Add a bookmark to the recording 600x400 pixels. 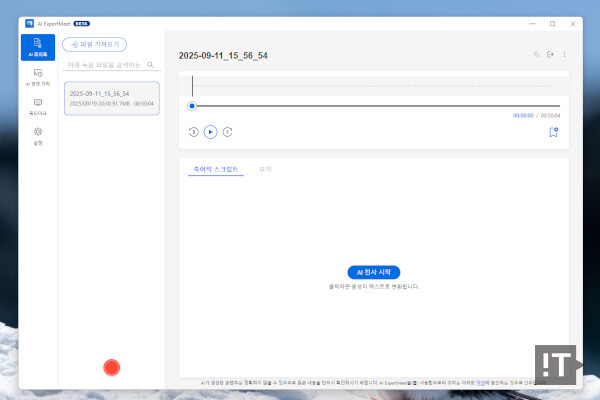click(x=553, y=131)
